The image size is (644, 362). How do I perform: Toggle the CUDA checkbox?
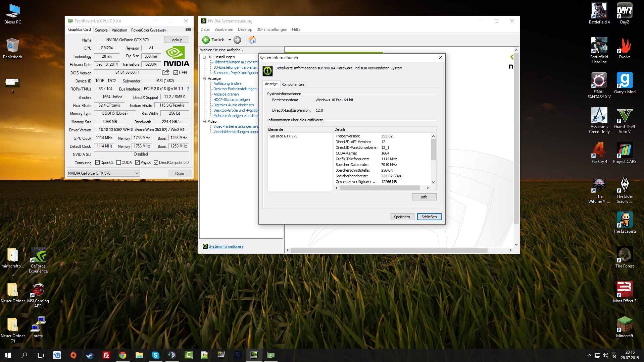click(118, 163)
